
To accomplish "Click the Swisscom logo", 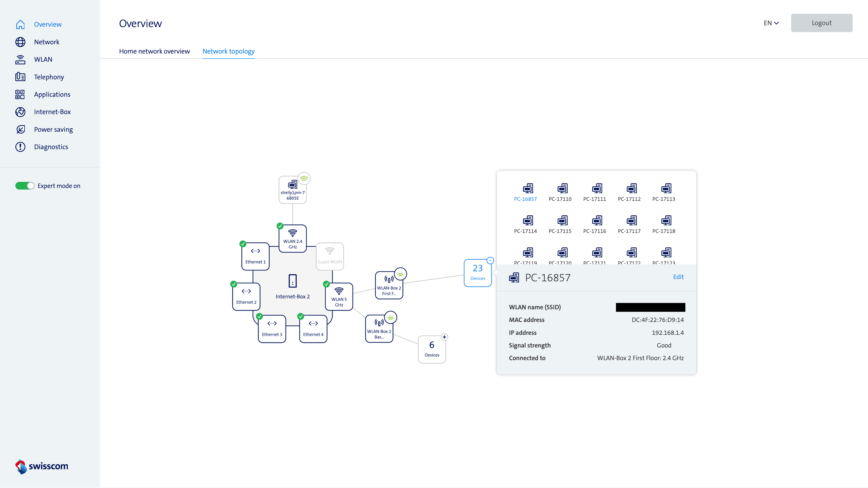I will tap(41, 467).
